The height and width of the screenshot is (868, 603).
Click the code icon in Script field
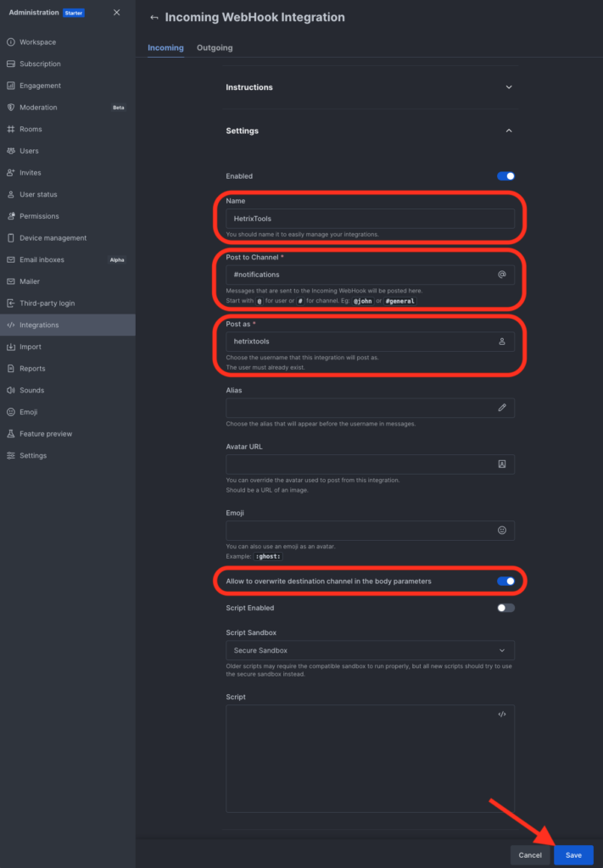click(501, 715)
